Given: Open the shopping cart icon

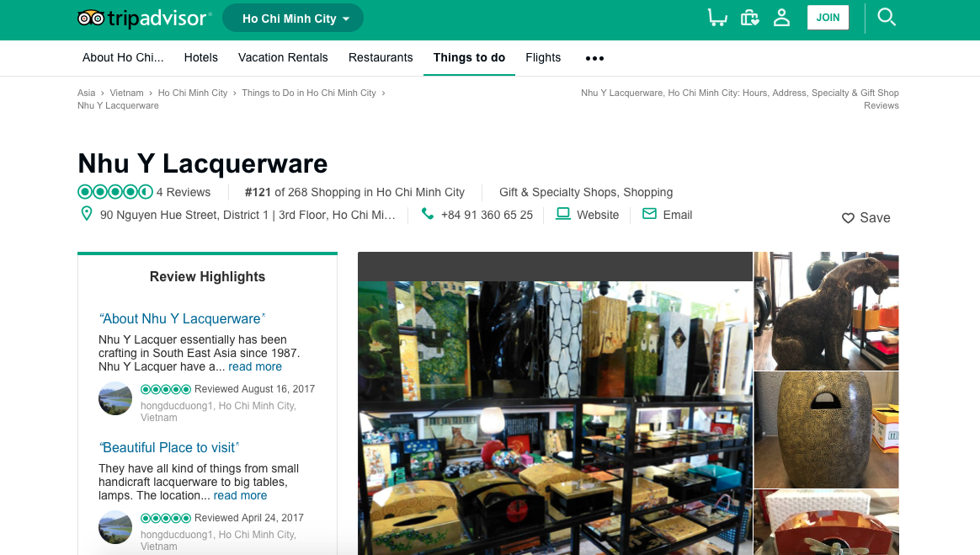Looking at the screenshot, I should coord(716,18).
